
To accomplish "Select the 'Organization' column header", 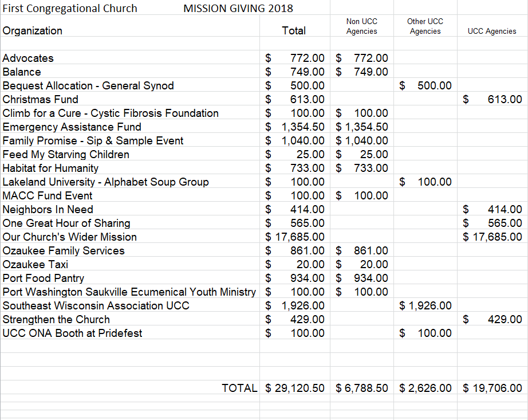I will click(32, 30).
